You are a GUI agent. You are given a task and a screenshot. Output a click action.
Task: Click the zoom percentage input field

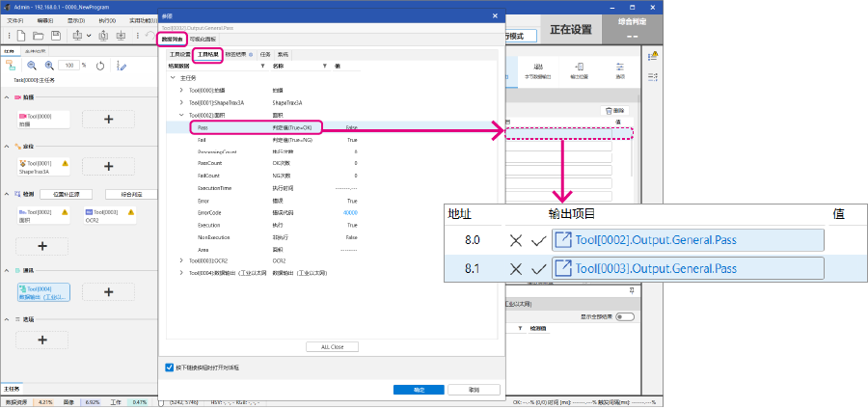point(69,66)
